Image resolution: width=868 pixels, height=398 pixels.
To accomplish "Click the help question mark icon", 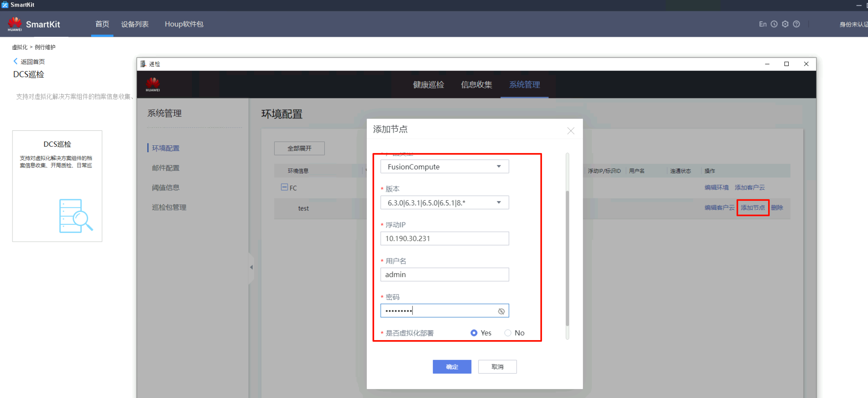I will (796, 24).
